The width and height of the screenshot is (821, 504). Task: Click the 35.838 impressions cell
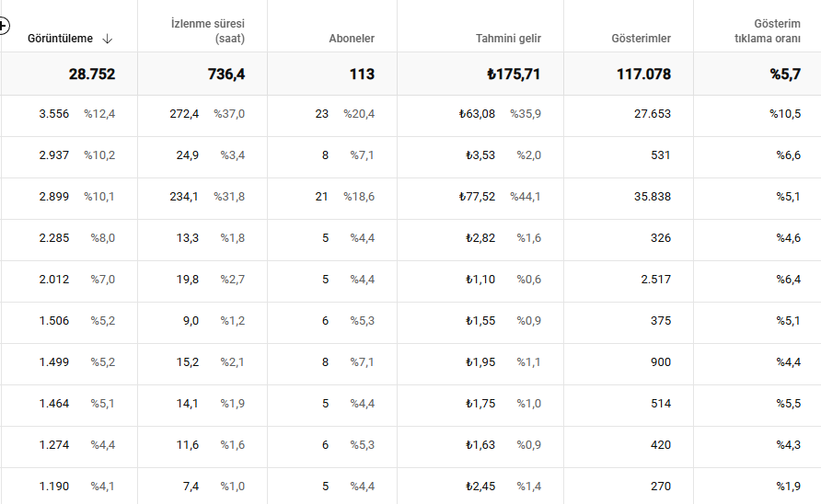pos(653,196)
